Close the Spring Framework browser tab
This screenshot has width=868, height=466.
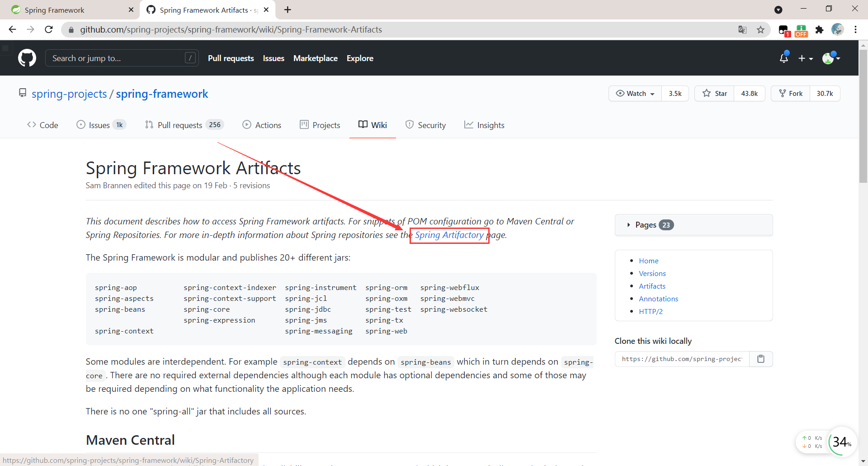click(x=131, y=10)
